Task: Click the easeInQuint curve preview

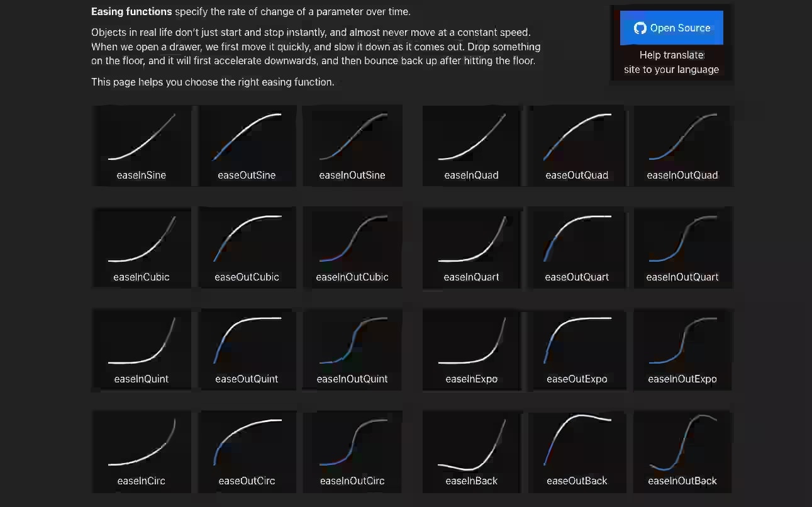Action: coord(142,348)
